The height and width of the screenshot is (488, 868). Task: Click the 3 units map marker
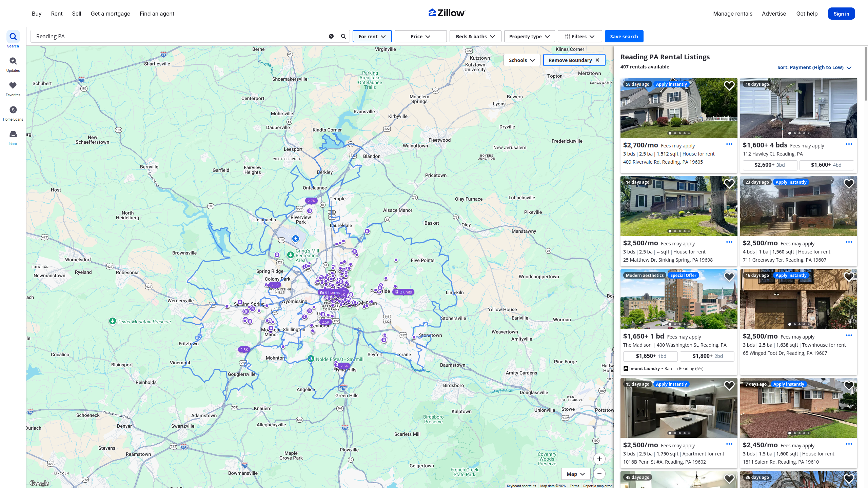[403, 292]
